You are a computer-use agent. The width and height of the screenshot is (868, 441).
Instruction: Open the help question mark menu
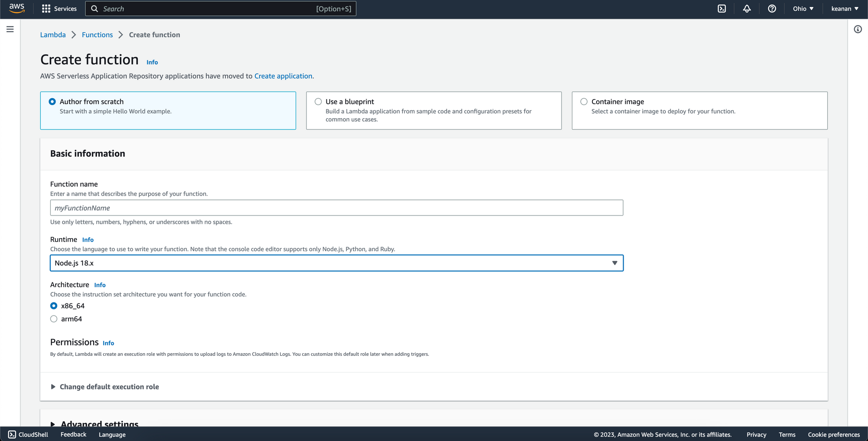[x=772, y=9]
